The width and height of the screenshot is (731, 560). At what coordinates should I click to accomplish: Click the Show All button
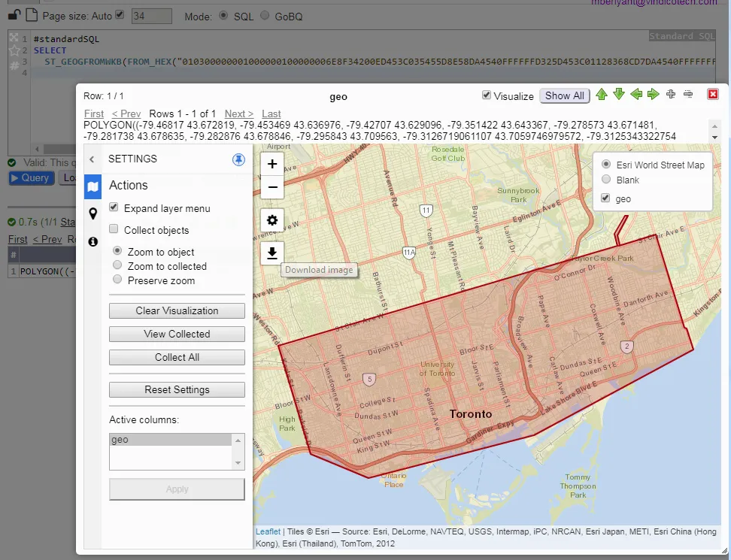pos(564,95)
